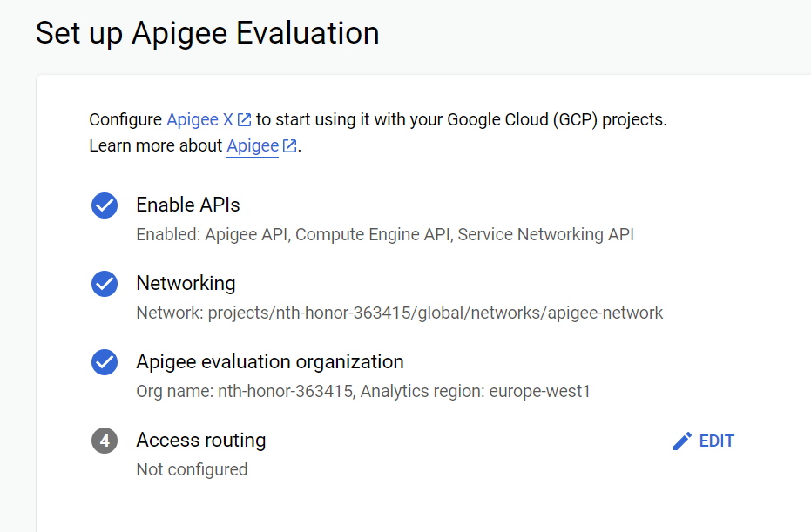The height and width of the screenshot is (532, 811).
Task: Click Enable APIs completed checkmark
Action: coord(105,205)
